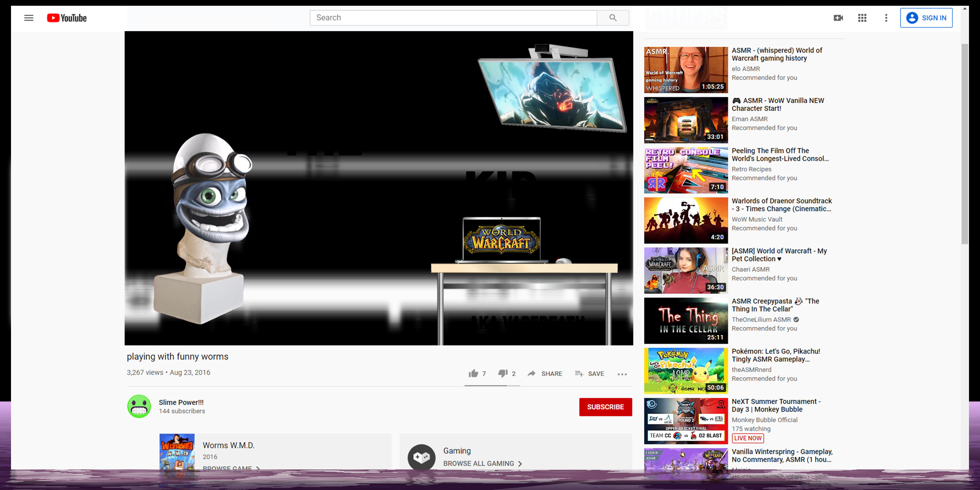
Task: Open WoW Music Vault channel name
Action: point(757,220)
